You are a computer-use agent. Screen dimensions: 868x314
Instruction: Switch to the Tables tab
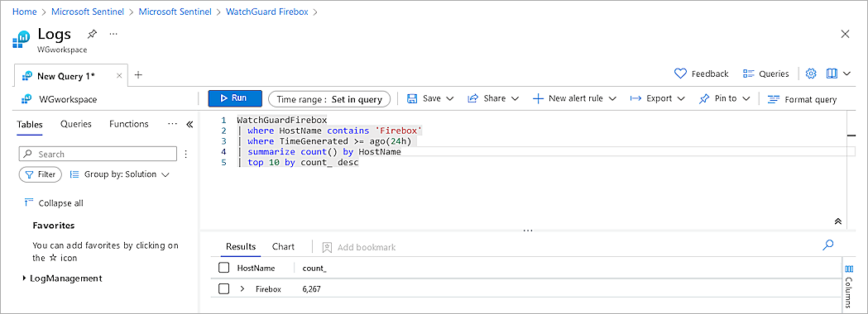[x=30, y=124]
